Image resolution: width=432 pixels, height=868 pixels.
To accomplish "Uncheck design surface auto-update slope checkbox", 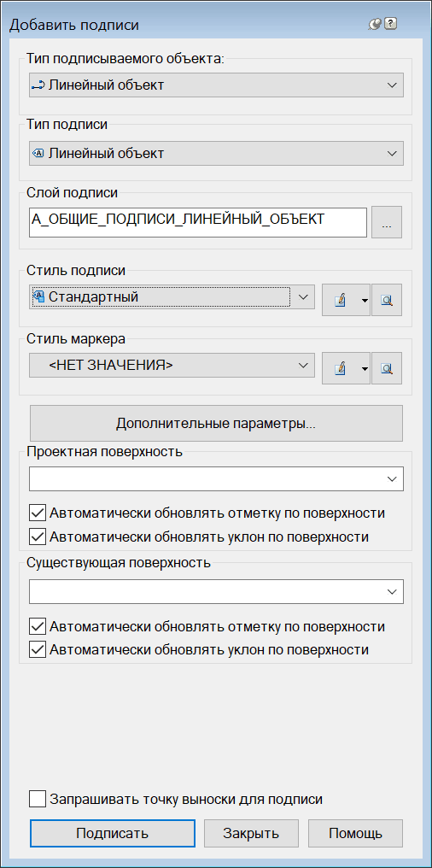I will point(38,537).
